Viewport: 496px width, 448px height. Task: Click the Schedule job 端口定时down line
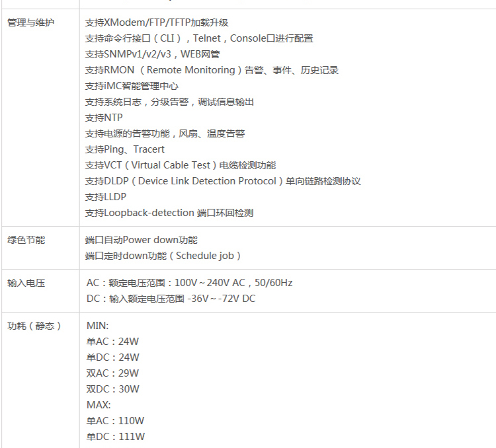pyautogui.click(x=163, y=256)
